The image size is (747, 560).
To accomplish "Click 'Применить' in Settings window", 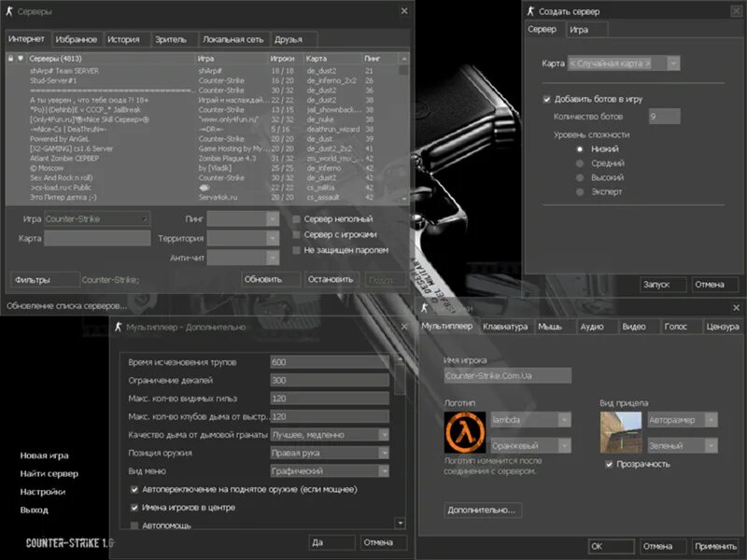I will point(715,546).
